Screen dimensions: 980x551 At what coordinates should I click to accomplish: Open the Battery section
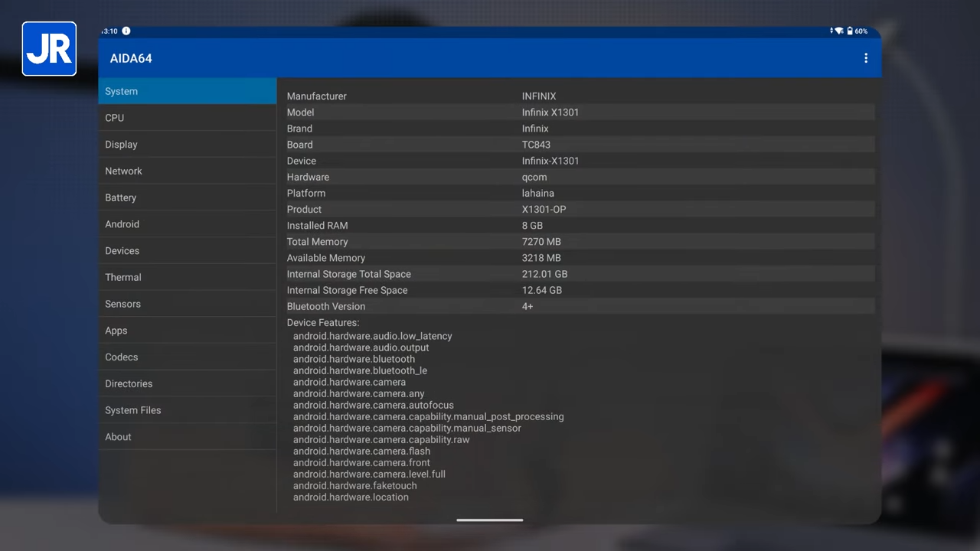188,197
